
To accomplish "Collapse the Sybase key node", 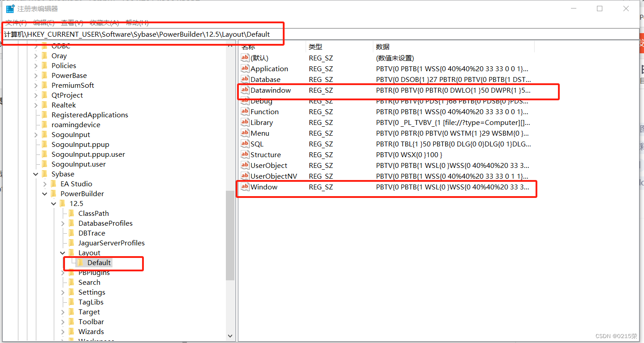I will pyautogui.click(x=36, y=174).
